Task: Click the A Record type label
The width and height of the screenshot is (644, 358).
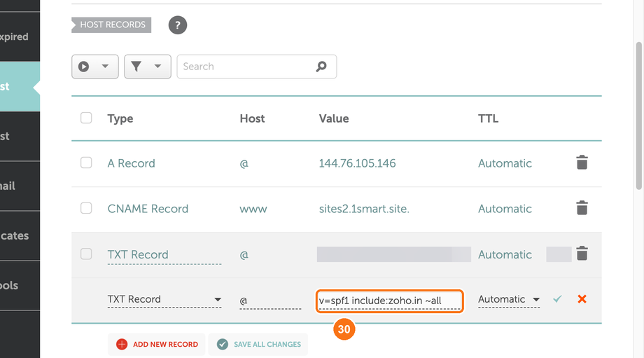Action: (132, 163)
